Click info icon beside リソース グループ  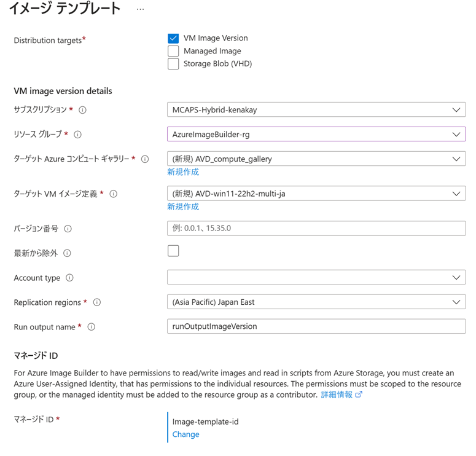pos(77,134)
